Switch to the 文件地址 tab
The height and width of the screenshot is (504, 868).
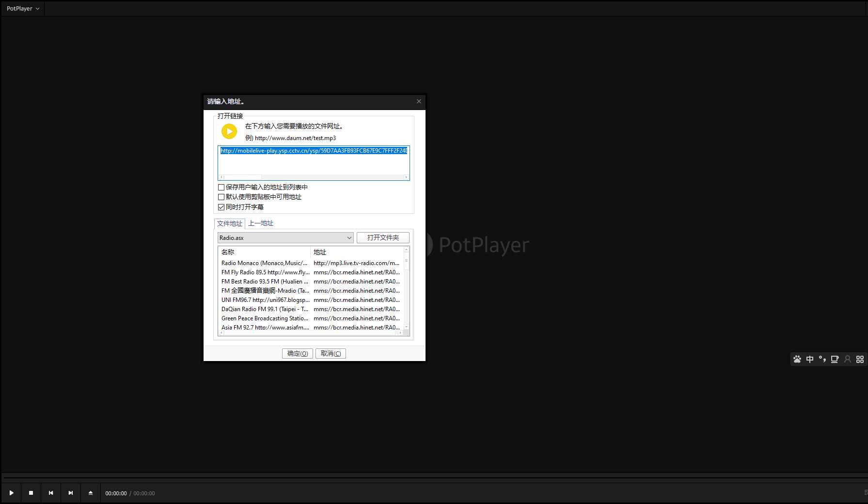[230, 223]
